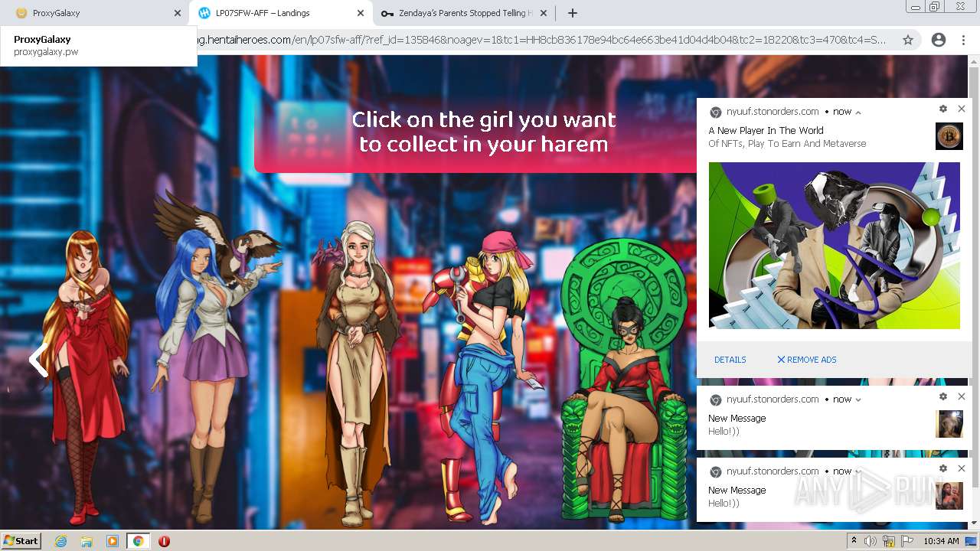Open the Action Center flag icon
The width and height of the screenshot is (980, 551).
[x=907, y=541]
